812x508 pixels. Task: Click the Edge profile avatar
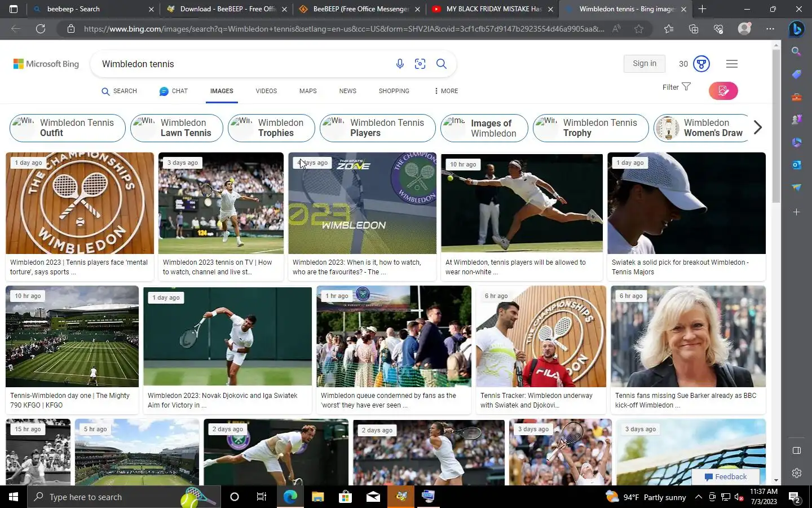744,29
